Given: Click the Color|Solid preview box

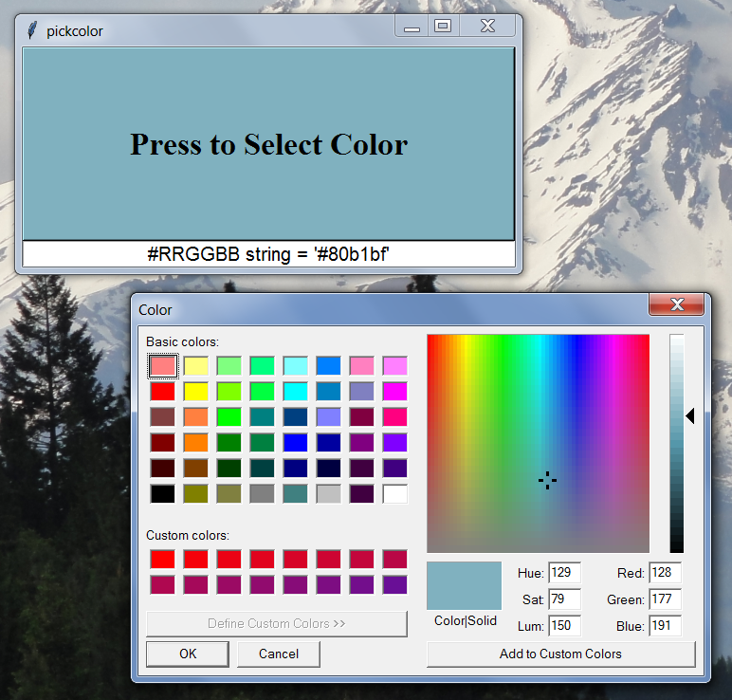Looking at the screenshot, I should pos(464,585).
